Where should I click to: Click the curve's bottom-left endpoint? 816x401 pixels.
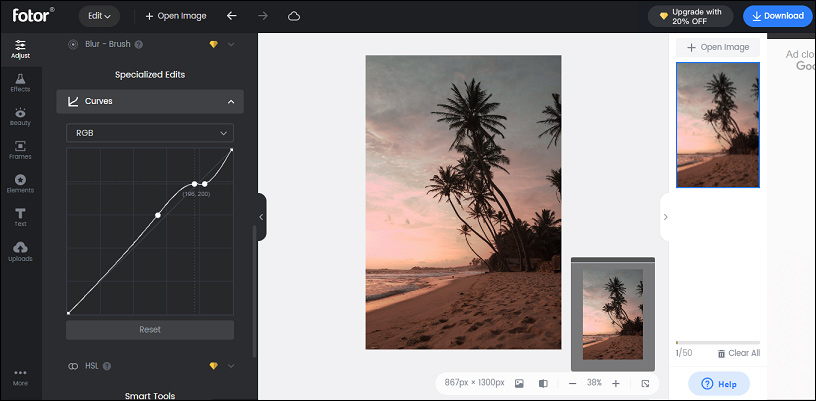pyautogui.click(x=68, y=313)
